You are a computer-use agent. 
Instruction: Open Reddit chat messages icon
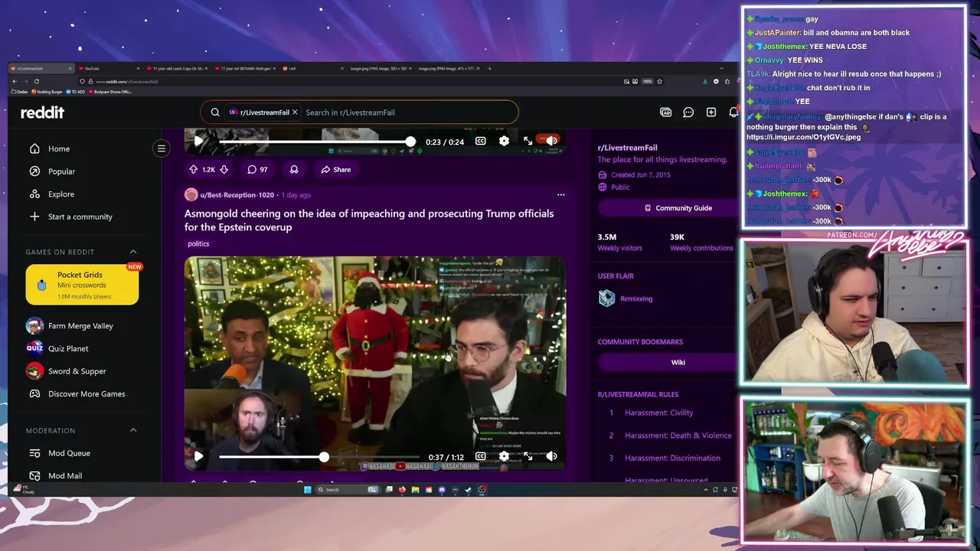pos(688,112)
